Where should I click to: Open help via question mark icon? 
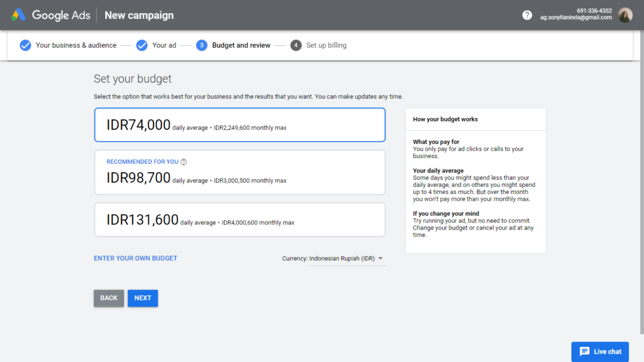pyautogui.click(x=527, y=15)
